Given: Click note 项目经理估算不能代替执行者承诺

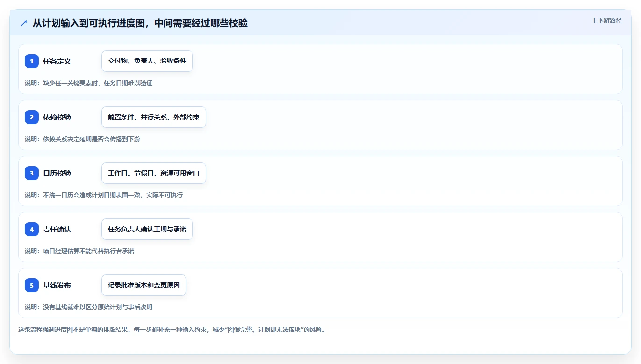Looking at the screenshot, I should click(x=79, y=251).
